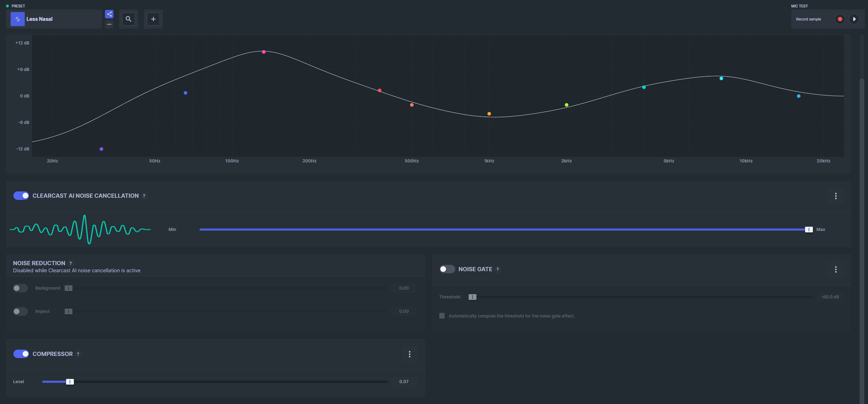The height and width of the screenshot is (404, 868).
Task: Click the search presets magnifier icon
Action: [x=129, y=19]
